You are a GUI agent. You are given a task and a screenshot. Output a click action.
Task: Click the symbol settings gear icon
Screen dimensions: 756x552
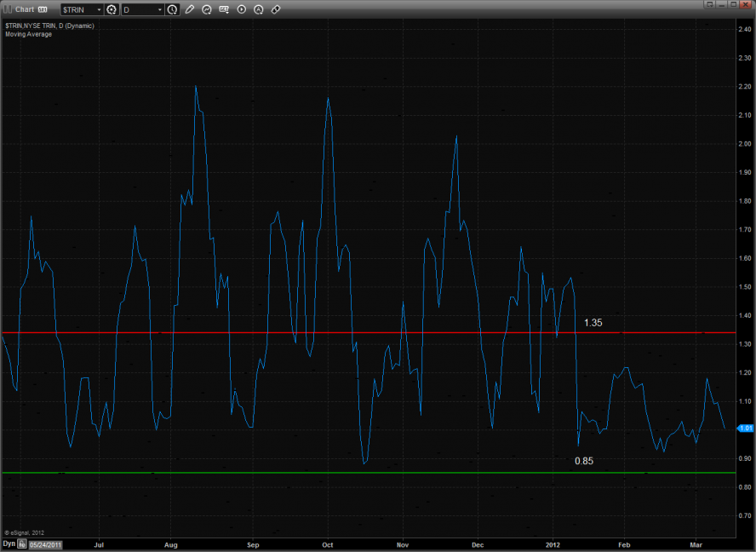tap(111, 10)
